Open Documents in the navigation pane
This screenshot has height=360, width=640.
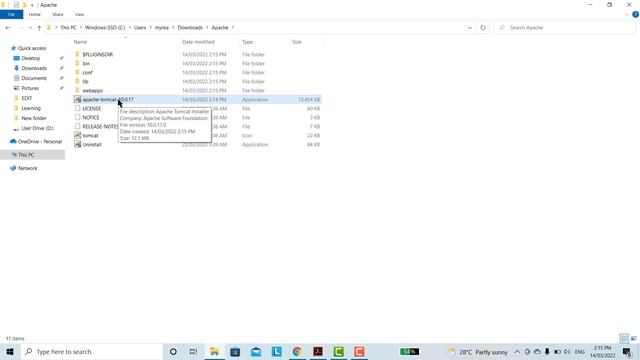pyautogui.click(x=34, y=78)
